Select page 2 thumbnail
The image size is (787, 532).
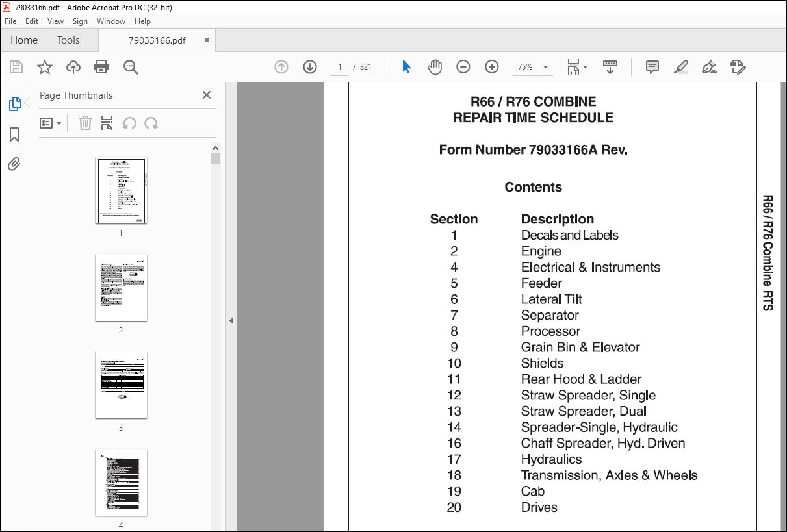click(121, 288)
